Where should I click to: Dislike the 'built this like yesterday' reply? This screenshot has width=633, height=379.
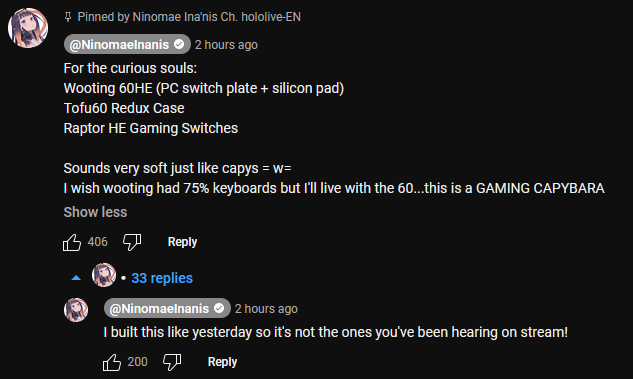pos(172,362)
